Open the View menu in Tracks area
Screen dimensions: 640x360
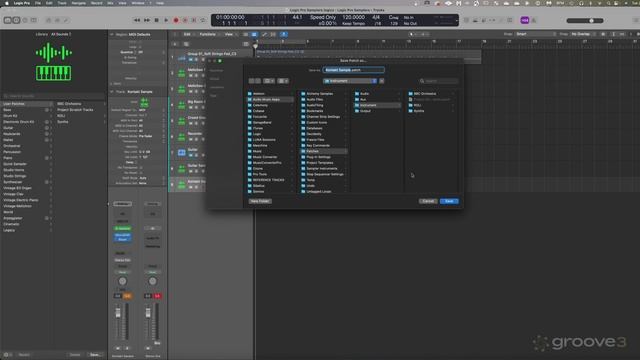tap(230, 34)
